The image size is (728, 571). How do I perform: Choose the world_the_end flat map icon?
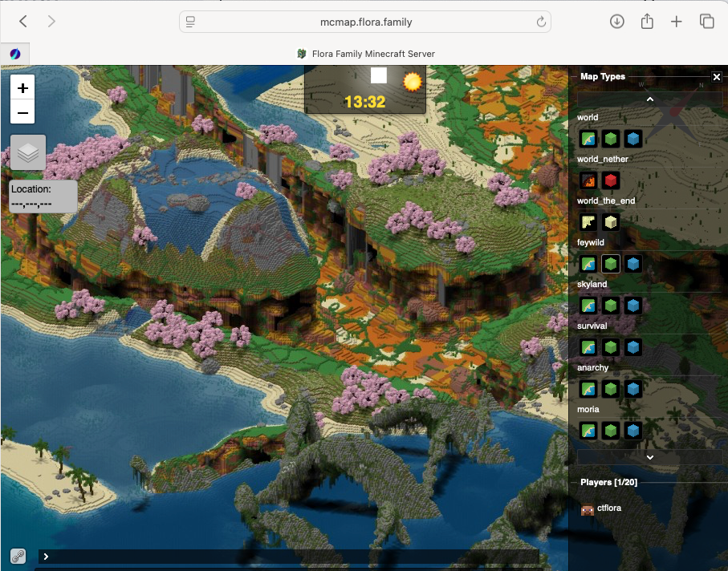[x=588, y=222]
